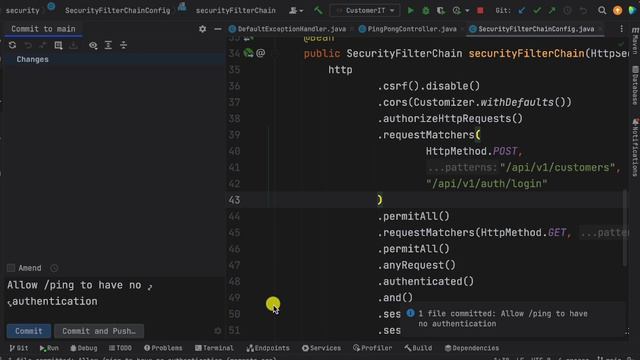Open the CustomerIT run configuration dropdown
This screenshot has height=360, width=640.
[364, 10]
